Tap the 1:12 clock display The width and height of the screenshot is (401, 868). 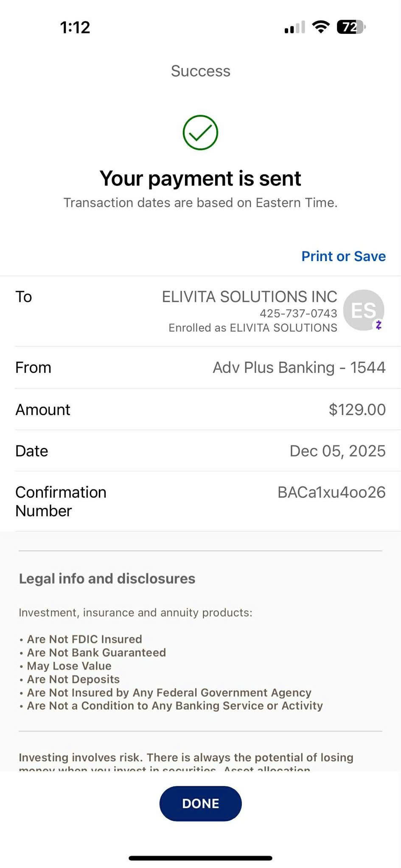click(75, 28)
